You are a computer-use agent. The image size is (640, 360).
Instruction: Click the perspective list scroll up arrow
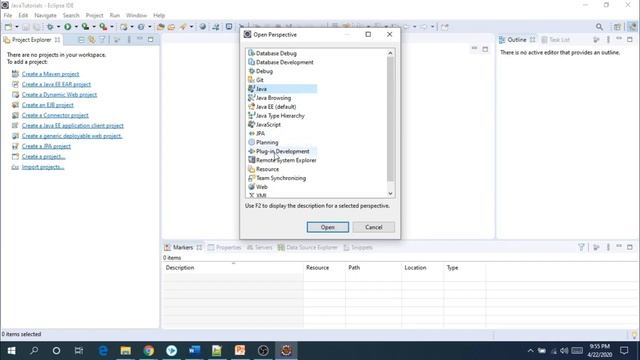click(x=390, y=53)
